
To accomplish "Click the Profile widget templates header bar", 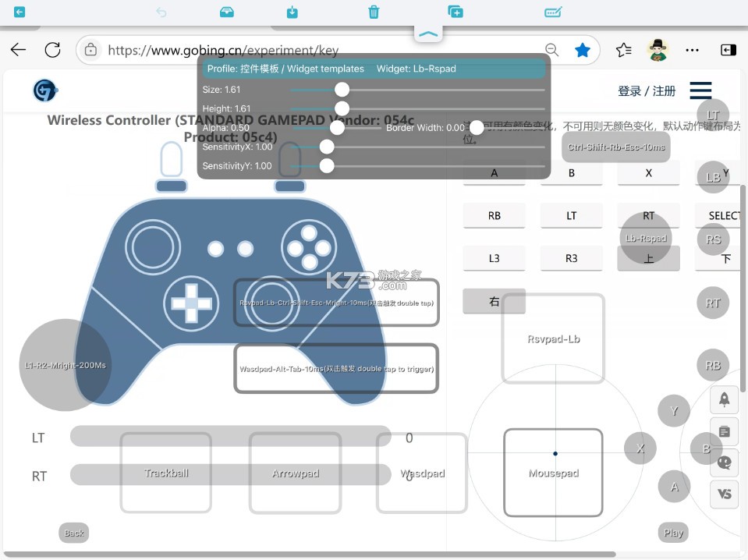I will pos(374,69).
